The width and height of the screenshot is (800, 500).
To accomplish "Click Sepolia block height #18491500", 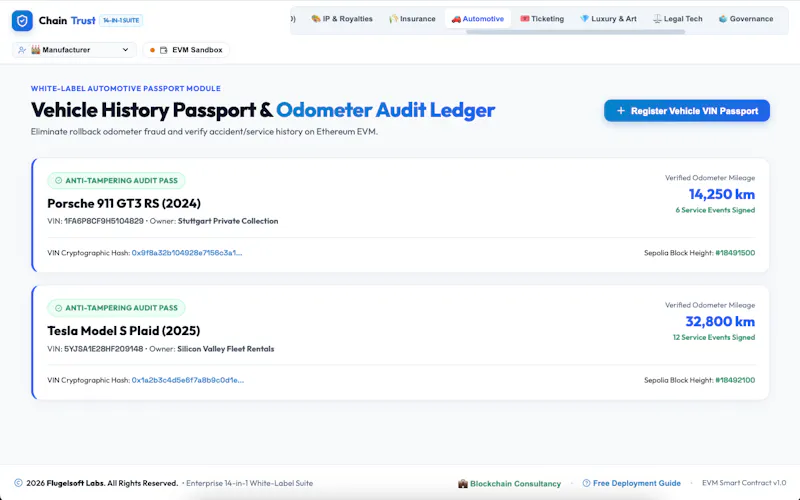I will pyautogui.click(x=735, y=253).
